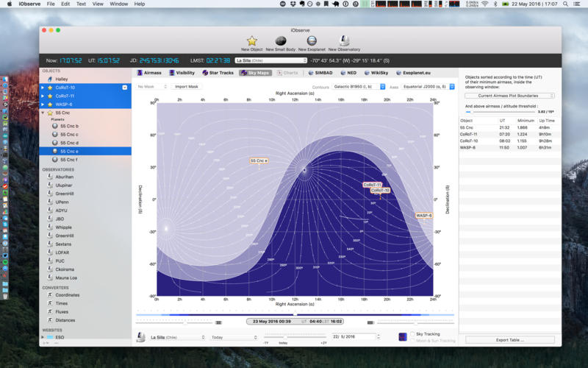Viewport: 588px width, 368px height.
Task: Switch to the Star Tracks tab
Action: [218, 73]
